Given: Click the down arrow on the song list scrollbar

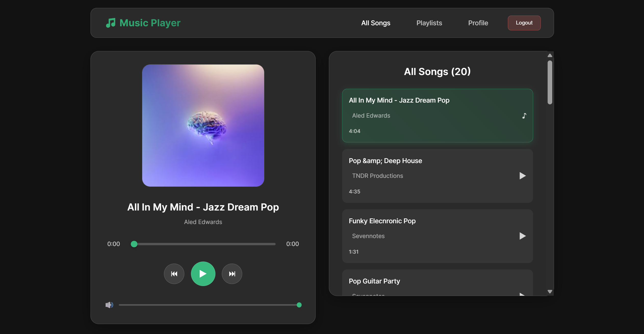Looking at the screenshot, I should tap(550, 291).
